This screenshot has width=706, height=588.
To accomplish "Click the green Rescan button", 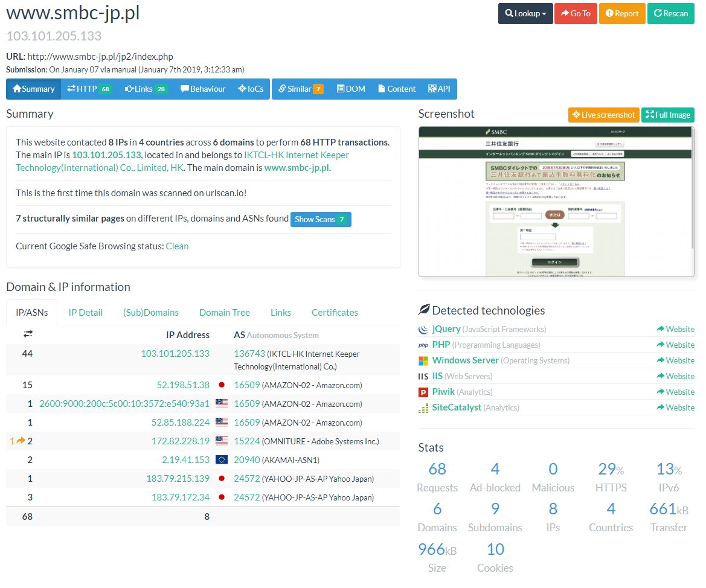I will point(670,13).
